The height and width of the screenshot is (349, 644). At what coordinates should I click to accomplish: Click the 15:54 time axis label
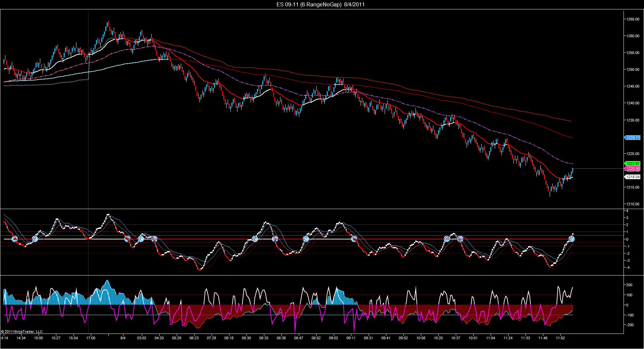(x=73, y=338)
